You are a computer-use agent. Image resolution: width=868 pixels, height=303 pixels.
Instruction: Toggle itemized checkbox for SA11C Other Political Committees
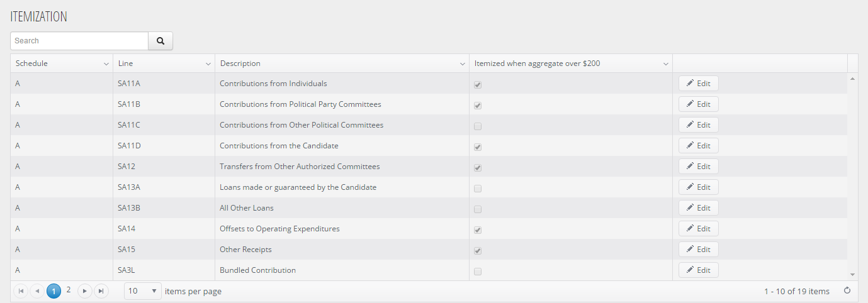pyautogui.click(x=478, y=126)
